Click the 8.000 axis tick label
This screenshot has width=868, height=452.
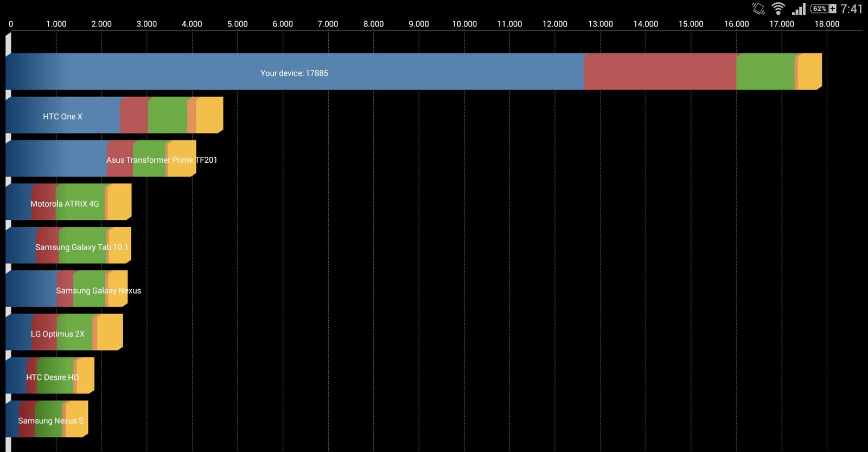(373, 24)
